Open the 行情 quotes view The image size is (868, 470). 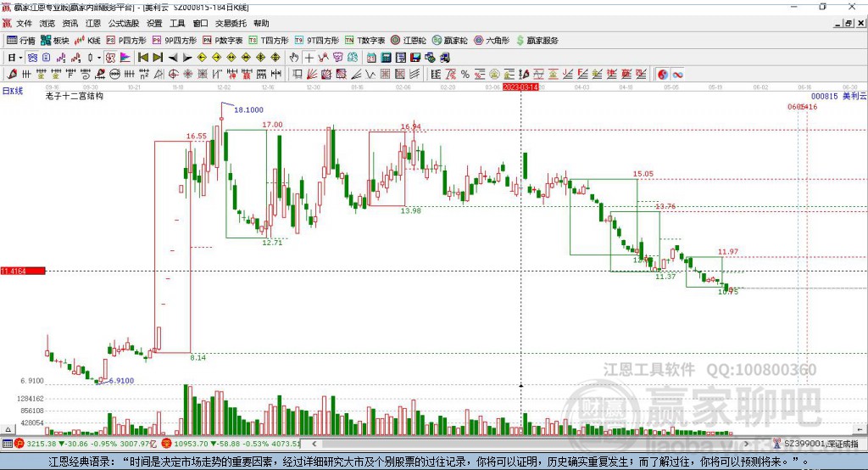click(x=20, y=41)
